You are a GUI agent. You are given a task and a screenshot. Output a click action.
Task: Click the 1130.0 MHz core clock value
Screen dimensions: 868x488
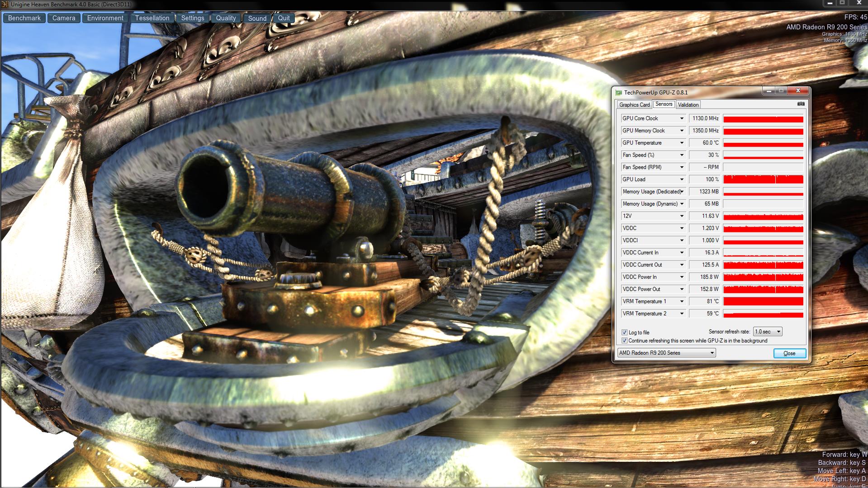705,118
